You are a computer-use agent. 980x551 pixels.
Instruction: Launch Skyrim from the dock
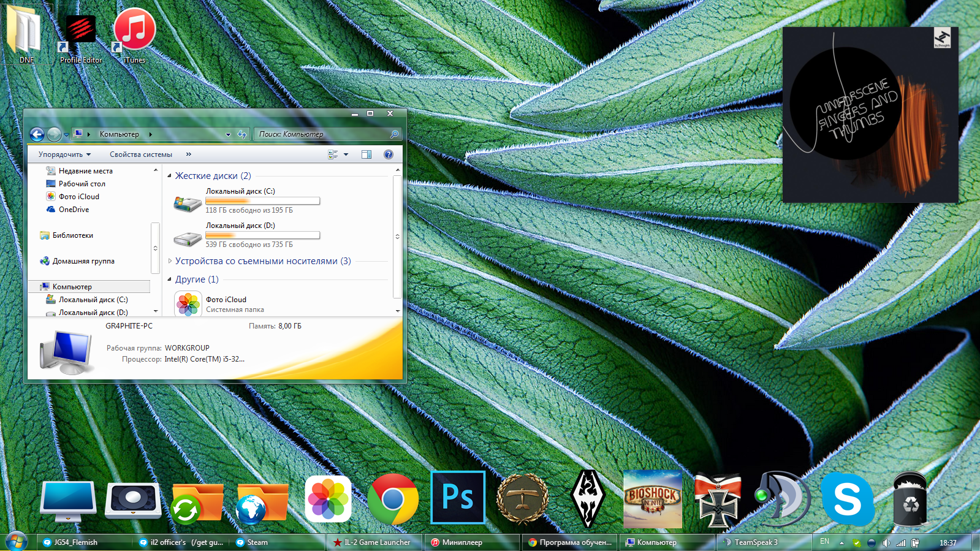[588, 499]
